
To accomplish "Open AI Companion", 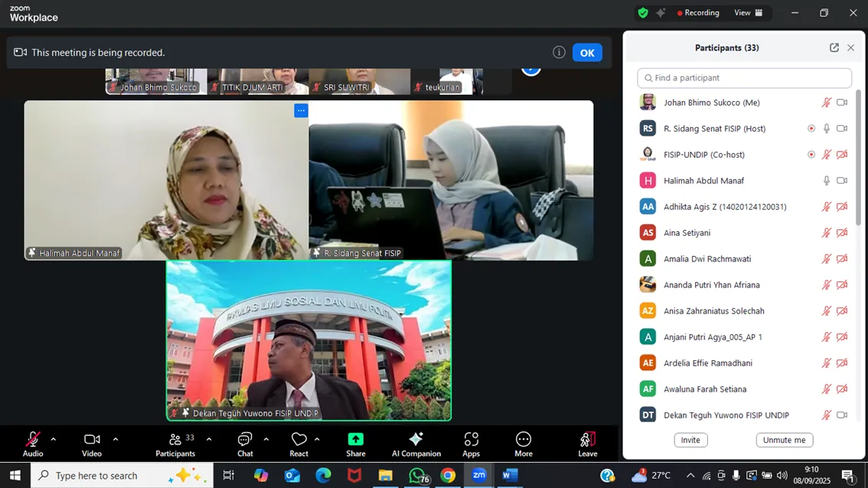I will click(416, 439).
